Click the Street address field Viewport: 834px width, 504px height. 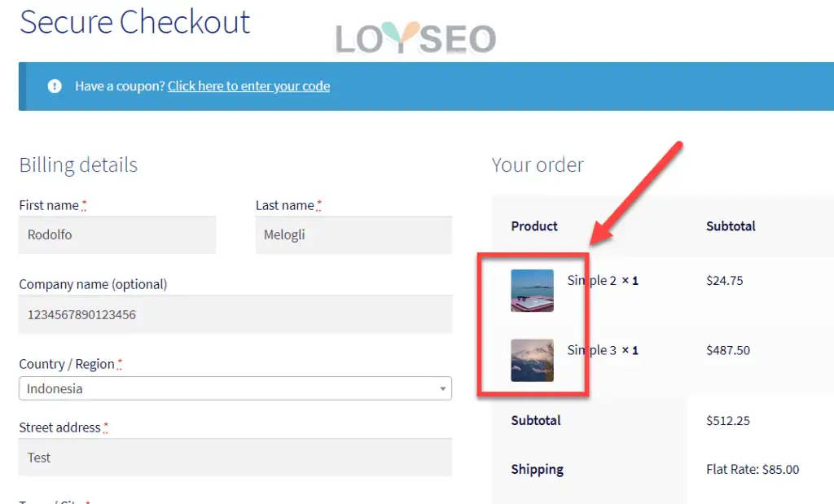[235, 458]
